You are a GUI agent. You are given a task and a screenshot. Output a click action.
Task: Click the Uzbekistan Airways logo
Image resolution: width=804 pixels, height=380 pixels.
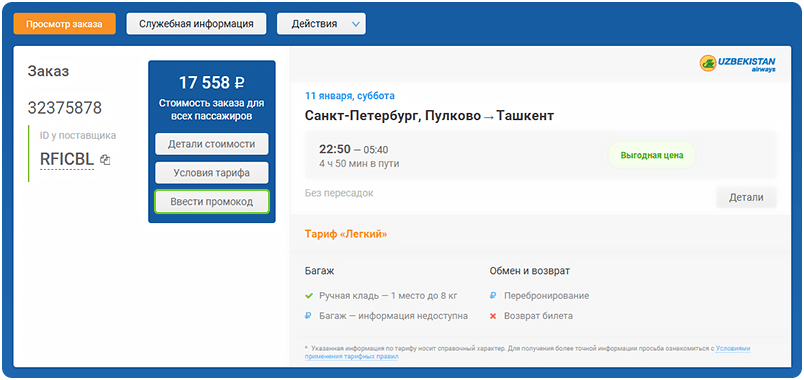(x=738, y=64)
